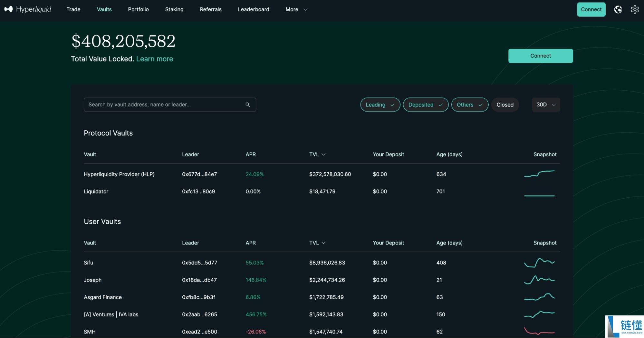The width and height of the screenshot is (644, 338).
Task: Toggle the Others filter
Action: click(470, 105)
